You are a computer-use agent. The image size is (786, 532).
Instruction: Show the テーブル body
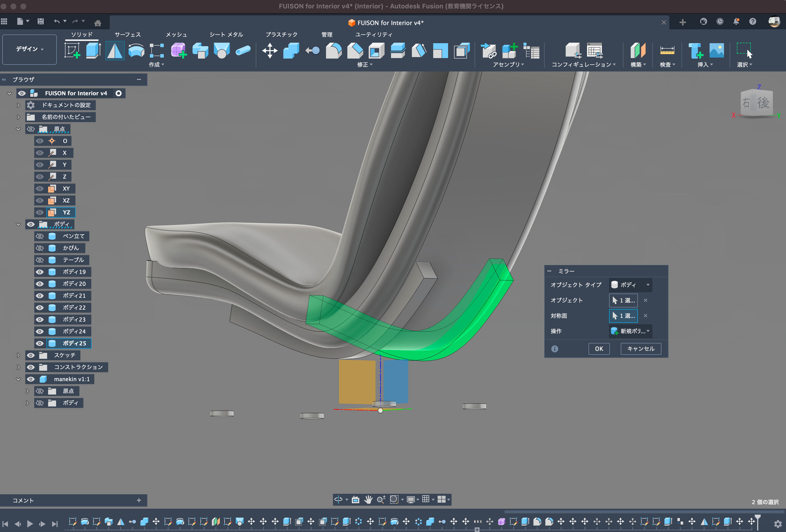pos(40,260)
